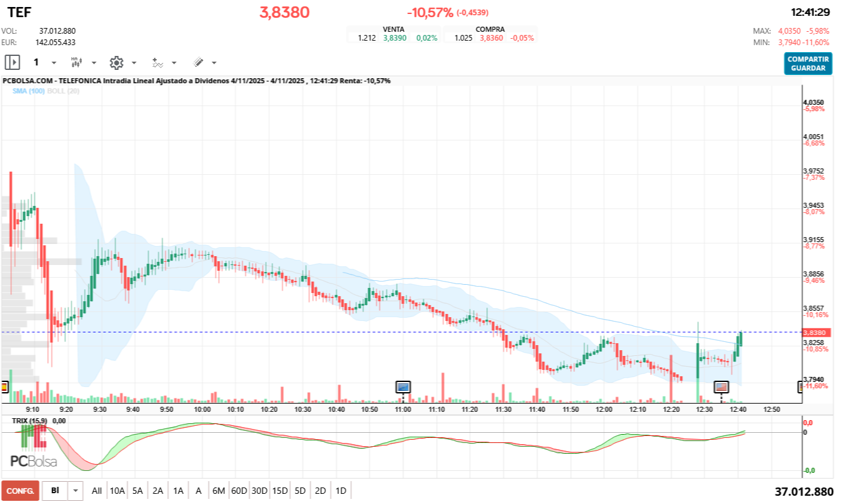This screenshot has width=842, height=504.
Task: Click the news marker icon near 12:35
Action: tap(721, 387)
